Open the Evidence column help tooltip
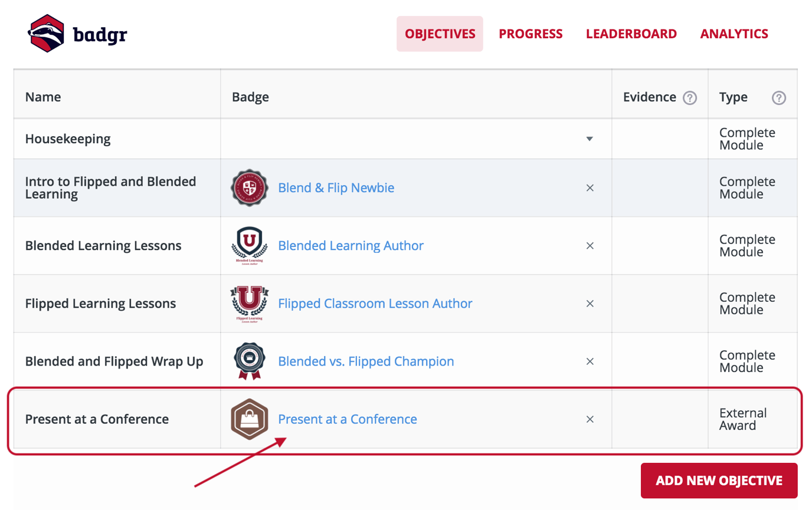The image size is (812, 510). pos(690,97)
